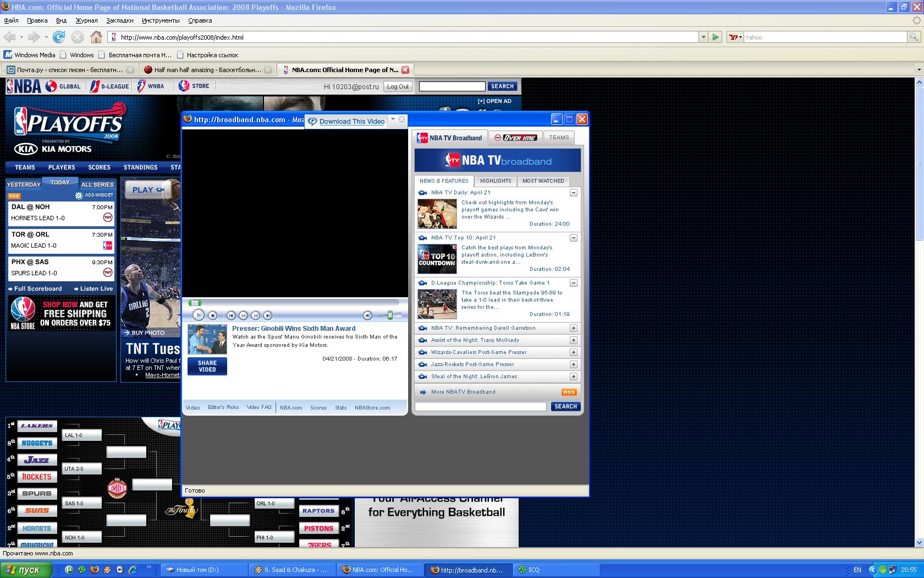This screenshot has height=578, width=924.
Task: Open Download This Video dropdown arrow
Action: tap(393, 119)
